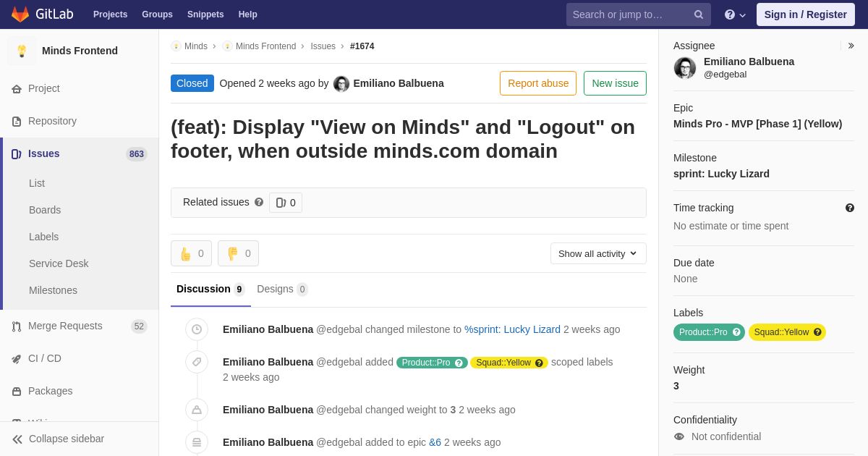Click the New issue button
This screenshot has height=456, width=868.
coord(615,83)
